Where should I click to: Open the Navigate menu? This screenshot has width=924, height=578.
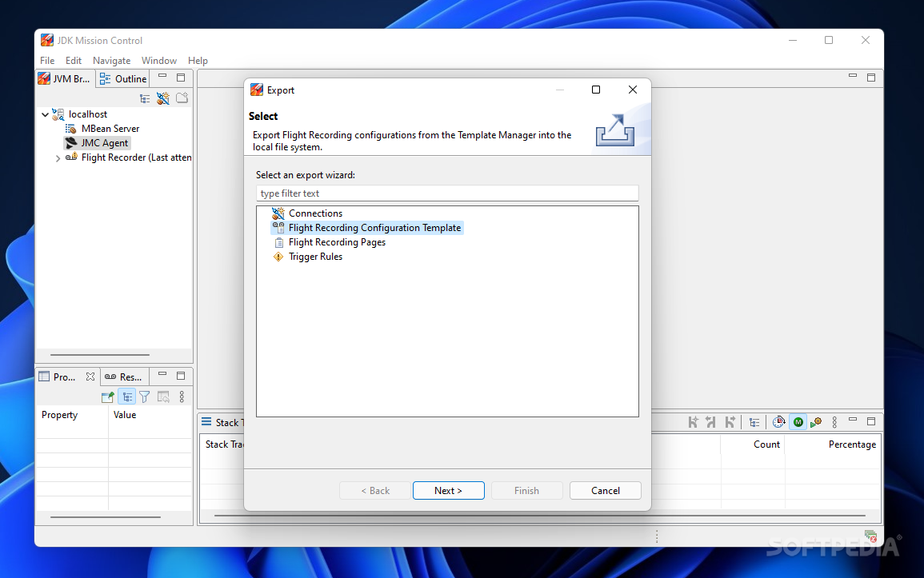click(x=111, y=61)
